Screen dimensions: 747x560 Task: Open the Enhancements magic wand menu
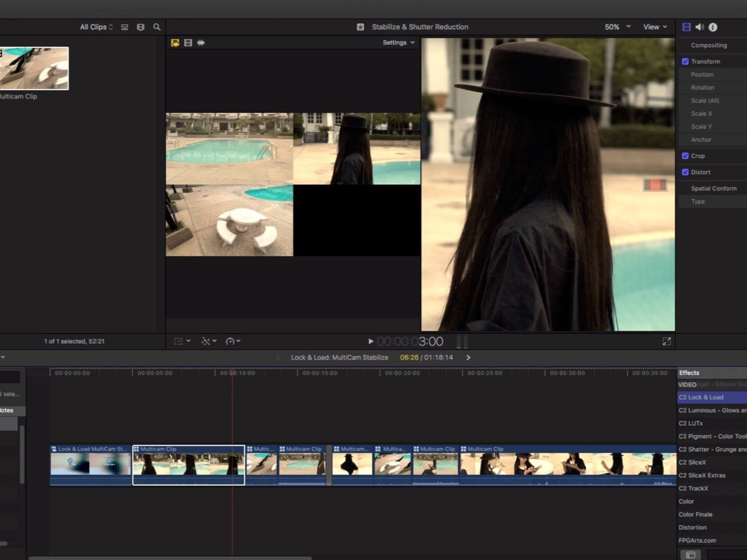click(206, 341)
